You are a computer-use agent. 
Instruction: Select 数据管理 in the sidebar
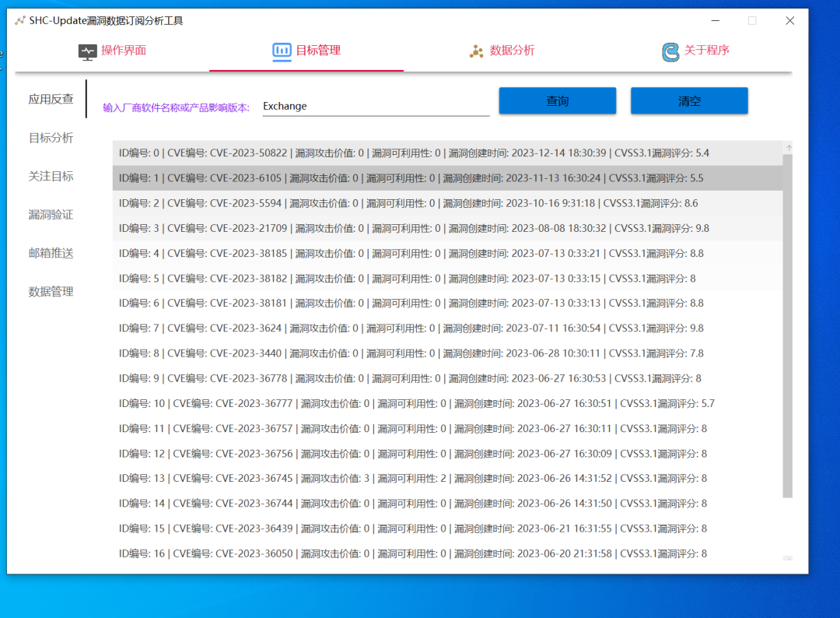pyautogui.click(x=51, y=292)
